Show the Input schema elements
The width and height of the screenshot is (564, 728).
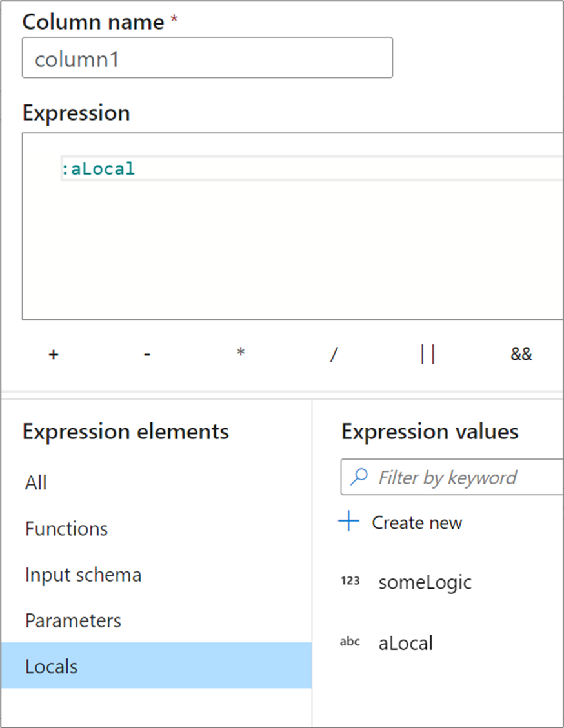tap(83, 575)
